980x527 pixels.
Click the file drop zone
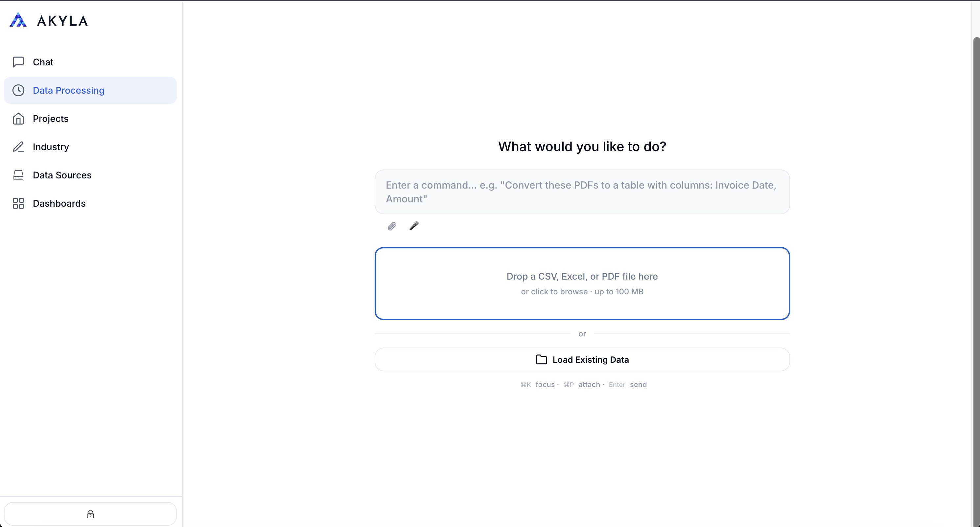point(582,283)
